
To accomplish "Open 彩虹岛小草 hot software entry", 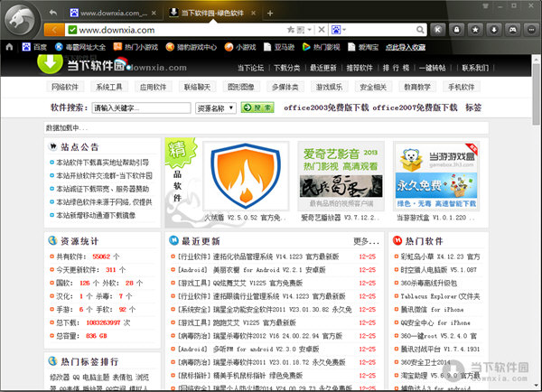I will point(441,257).
